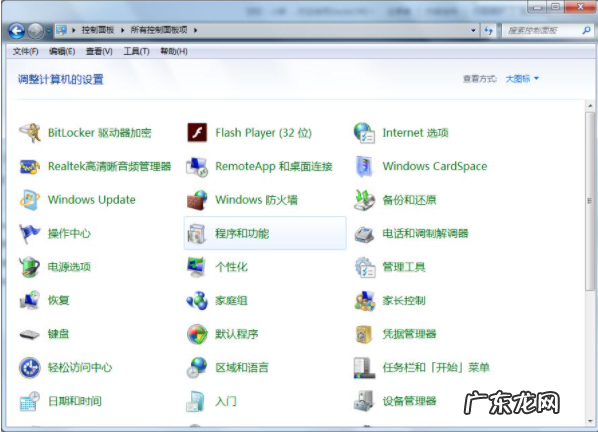Image resolution: width=598 pixels, height=432 pixels.
Task: Open the 设备管理器 icon
Action: coord(363,401)
